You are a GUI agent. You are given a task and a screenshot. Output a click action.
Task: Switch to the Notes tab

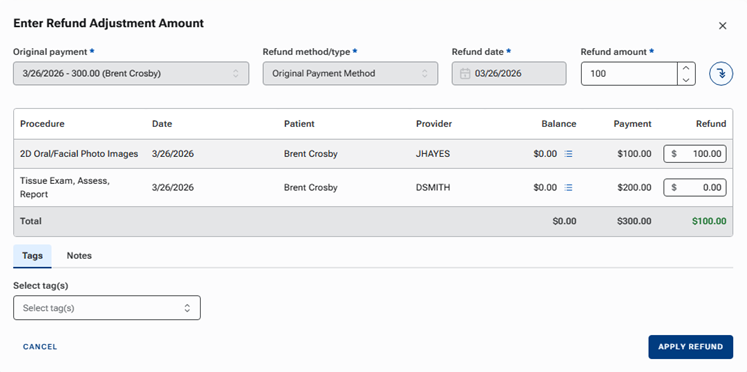pyautogui.click(x=79, y=256)
